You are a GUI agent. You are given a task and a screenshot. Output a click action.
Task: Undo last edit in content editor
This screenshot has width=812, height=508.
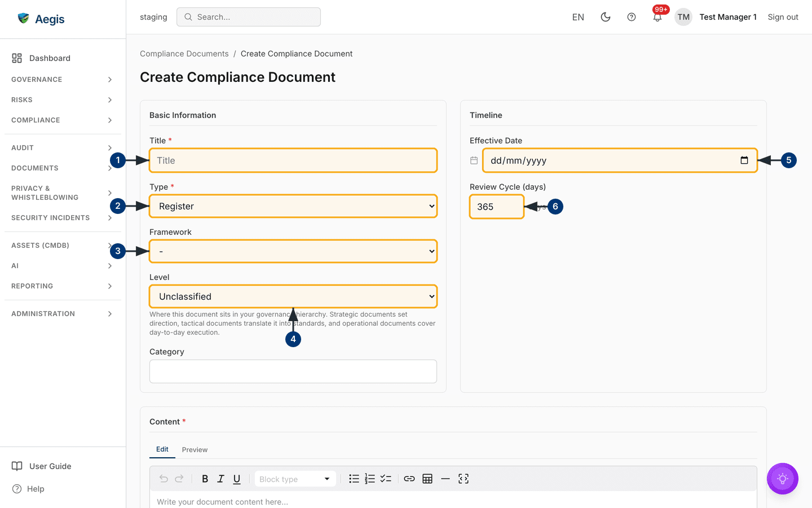click(x=164, y=479)
